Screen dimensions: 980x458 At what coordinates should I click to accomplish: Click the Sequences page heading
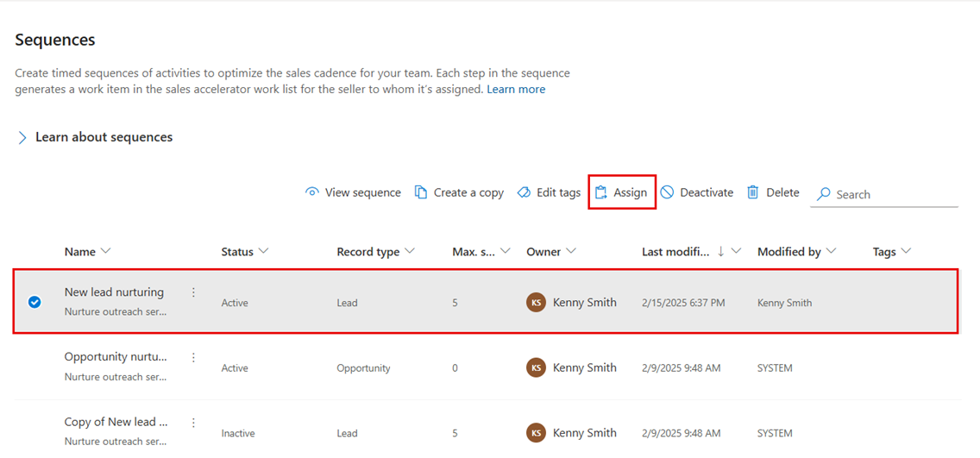55,40
